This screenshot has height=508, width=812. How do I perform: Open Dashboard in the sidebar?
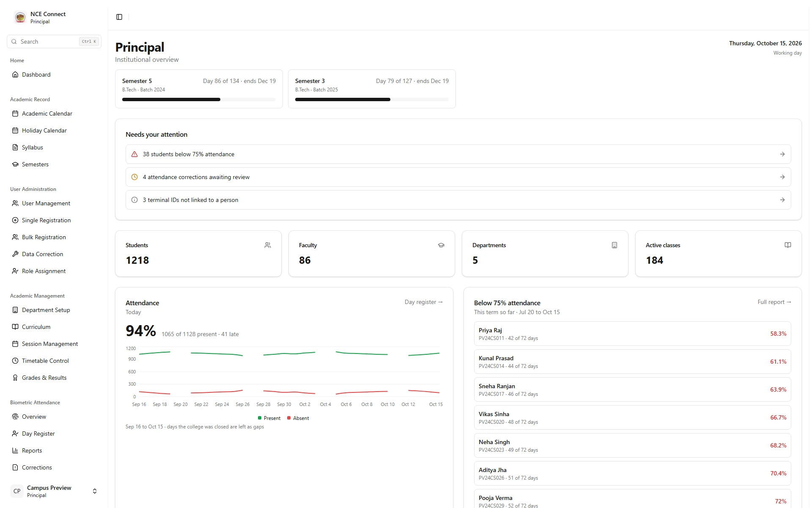(x=54, y=75)
